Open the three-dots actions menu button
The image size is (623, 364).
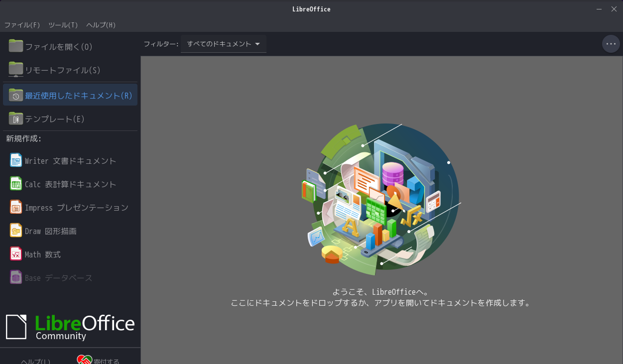click(611, 44)
